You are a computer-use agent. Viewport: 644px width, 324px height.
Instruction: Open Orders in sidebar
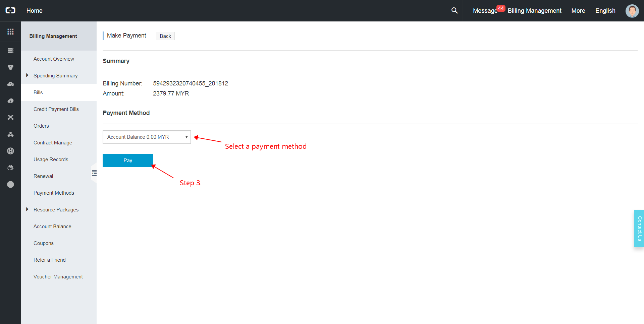(41, 126)
